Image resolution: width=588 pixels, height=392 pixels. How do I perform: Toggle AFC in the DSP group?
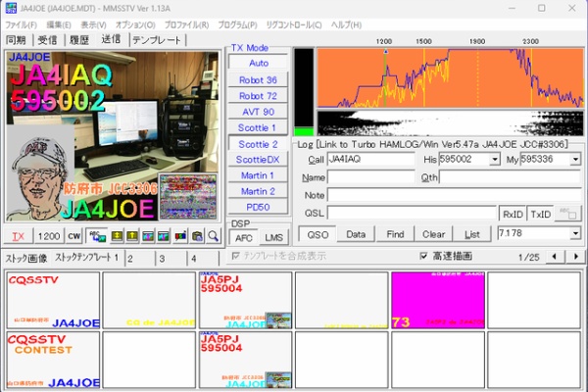coord(244,238)
